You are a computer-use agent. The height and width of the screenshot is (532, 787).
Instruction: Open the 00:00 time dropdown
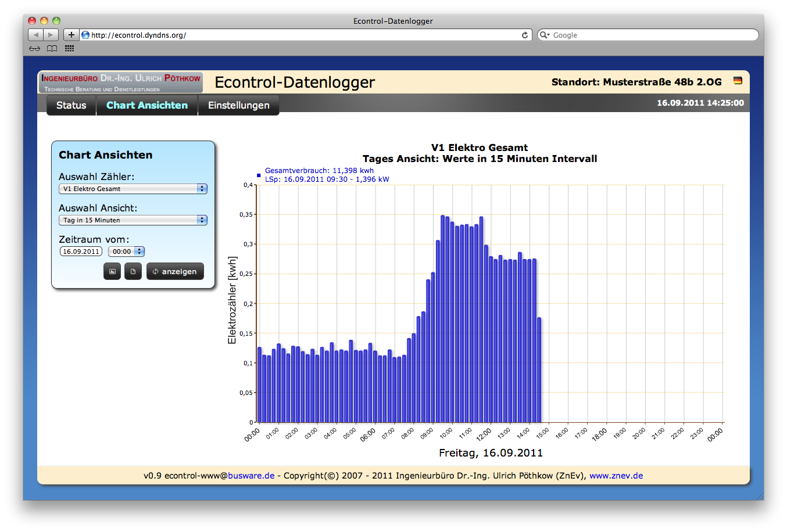[x=126, y=251]
